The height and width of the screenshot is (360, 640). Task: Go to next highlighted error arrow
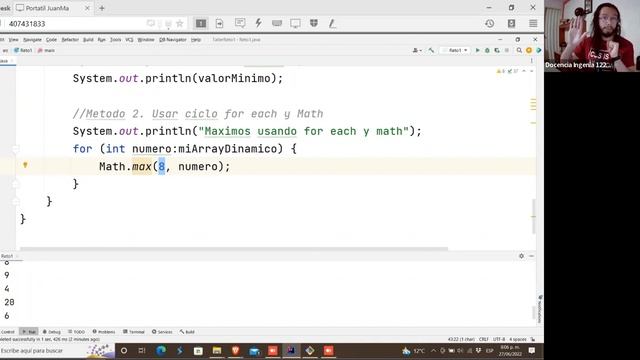click(531, 71)
